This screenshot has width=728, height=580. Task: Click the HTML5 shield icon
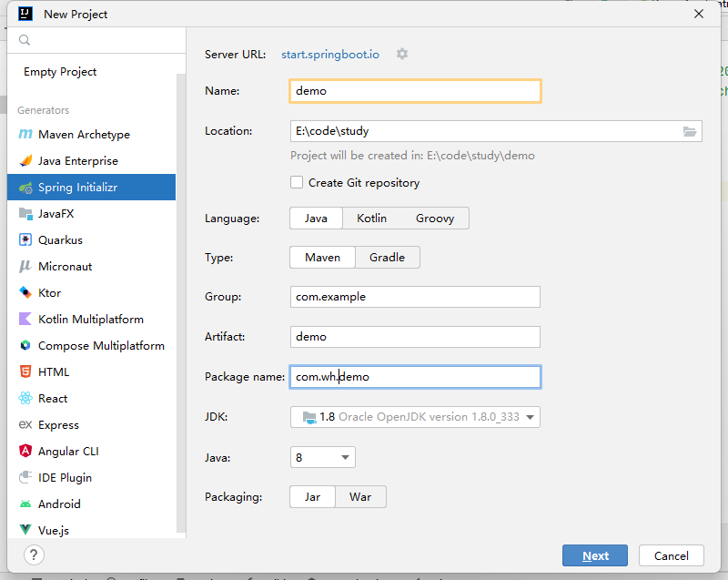tap(25, 372)
